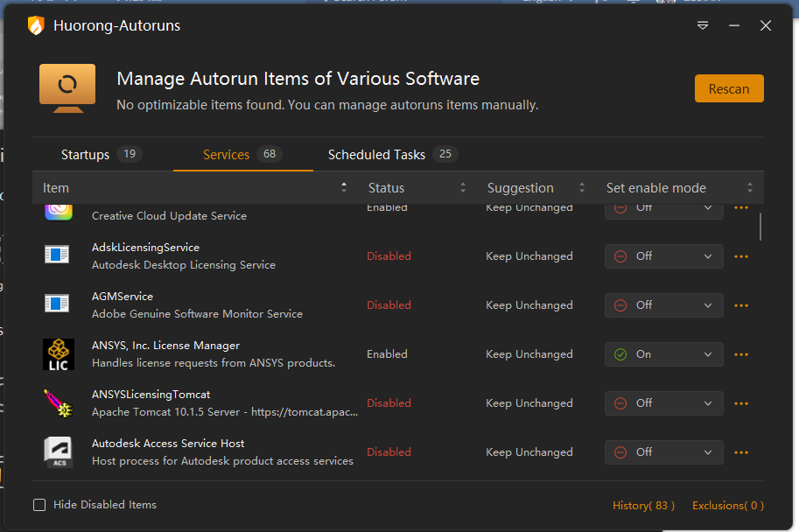Open more options for ANSYS License Manager
Viewport: 799px width, 532px height.
tap(741, 354)
